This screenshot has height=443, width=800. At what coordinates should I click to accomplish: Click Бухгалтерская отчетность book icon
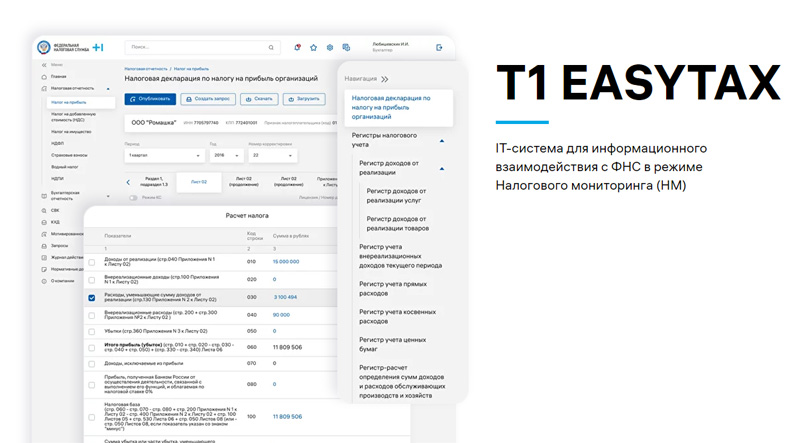coord(44,196)
